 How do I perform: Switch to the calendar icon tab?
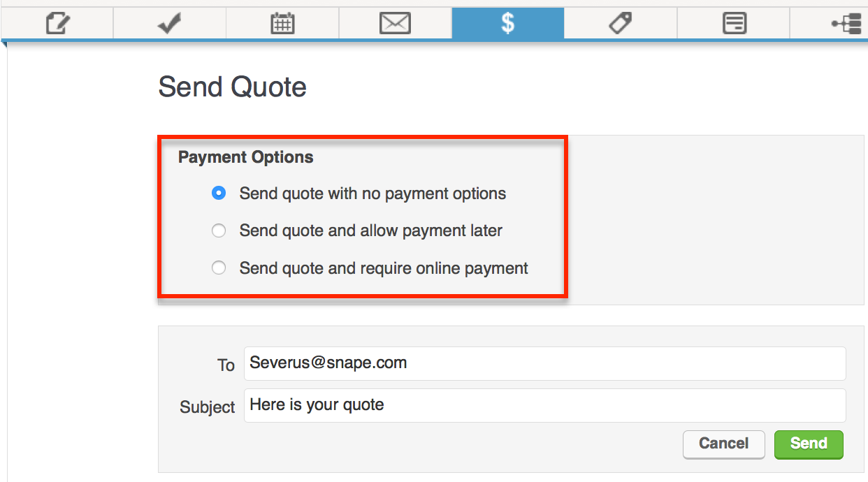tap(282, 24)
